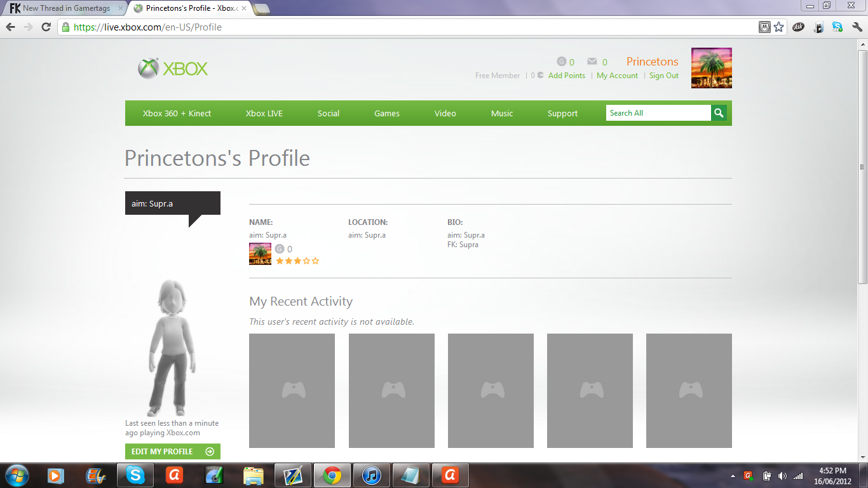Open the Social menu
868x488 pixels.
pyautogui.click(x=329, y=113)
